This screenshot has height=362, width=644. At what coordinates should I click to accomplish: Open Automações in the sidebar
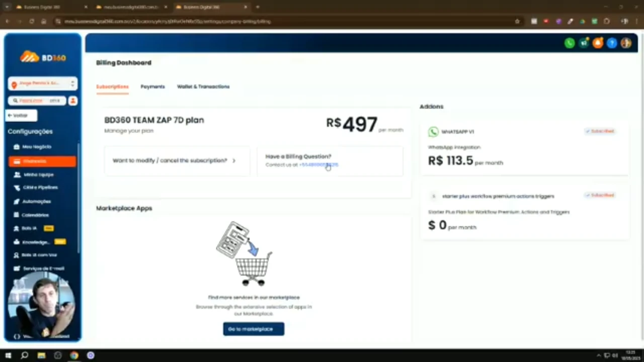tap(36, 201)
